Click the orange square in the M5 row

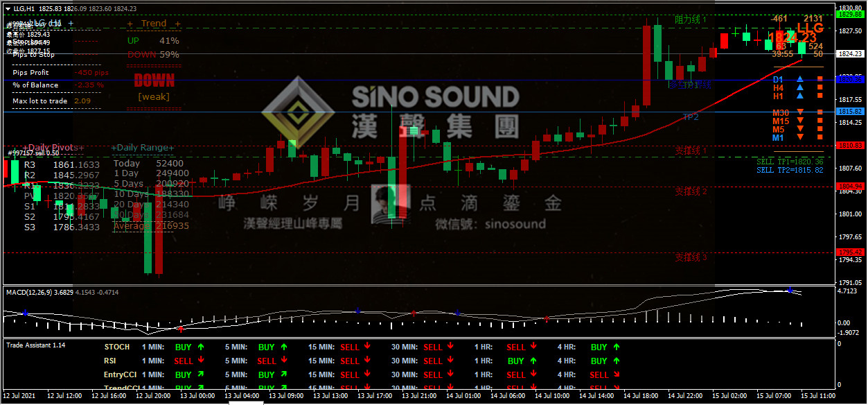tap(820, 130)
